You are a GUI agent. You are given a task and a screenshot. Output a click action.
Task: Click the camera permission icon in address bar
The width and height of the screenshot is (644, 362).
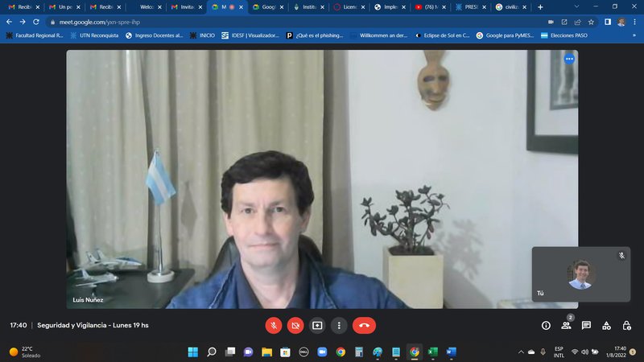point(551,23)
